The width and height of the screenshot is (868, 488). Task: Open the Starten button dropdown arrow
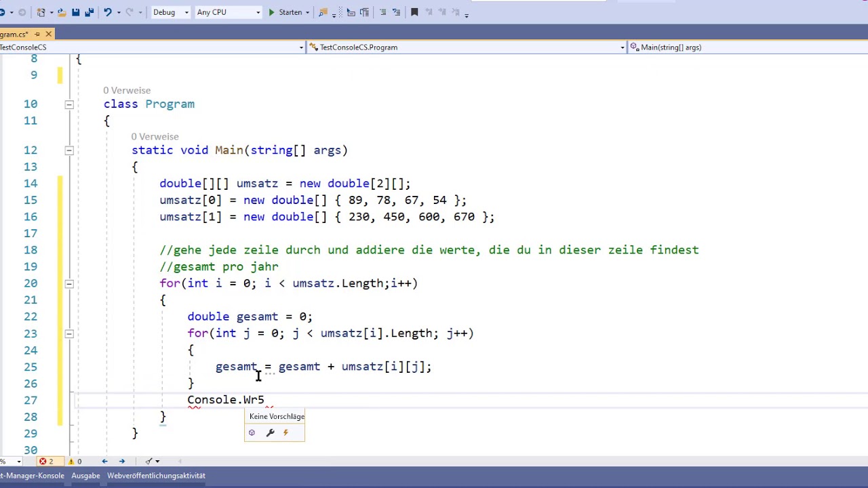pos(307,12)
